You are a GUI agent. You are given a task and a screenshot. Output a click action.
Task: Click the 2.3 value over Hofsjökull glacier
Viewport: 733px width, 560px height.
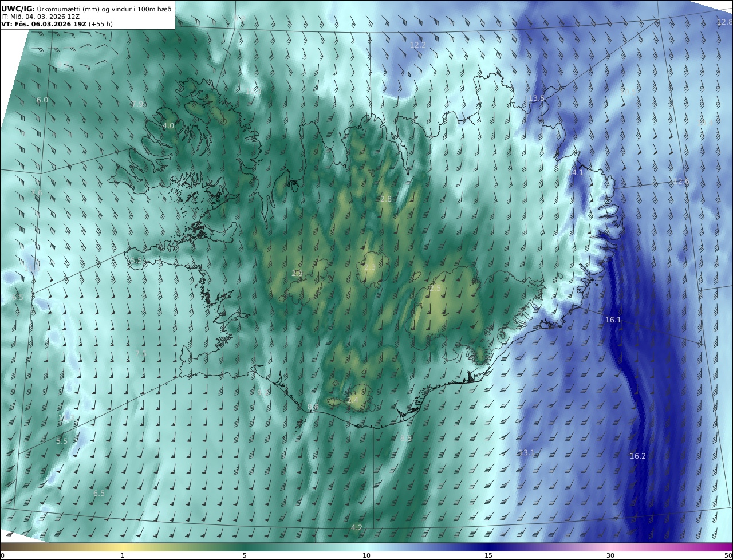pyautogui.click(x=370, y=267)
